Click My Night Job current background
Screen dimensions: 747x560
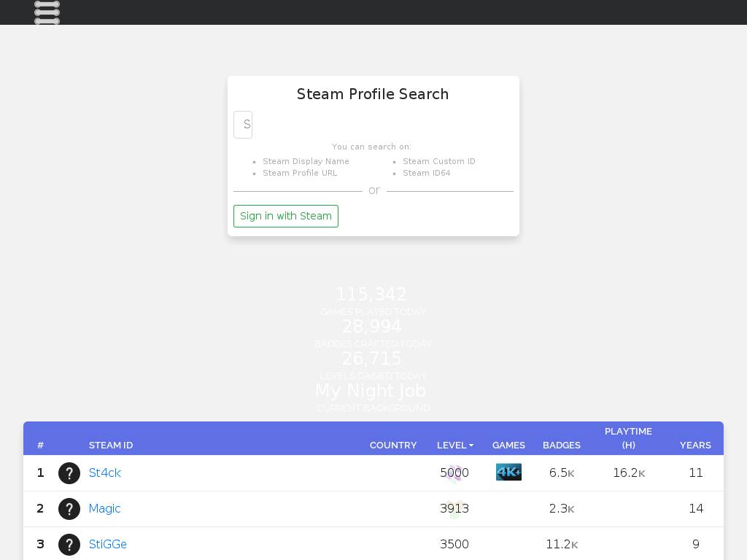(371, 392)
